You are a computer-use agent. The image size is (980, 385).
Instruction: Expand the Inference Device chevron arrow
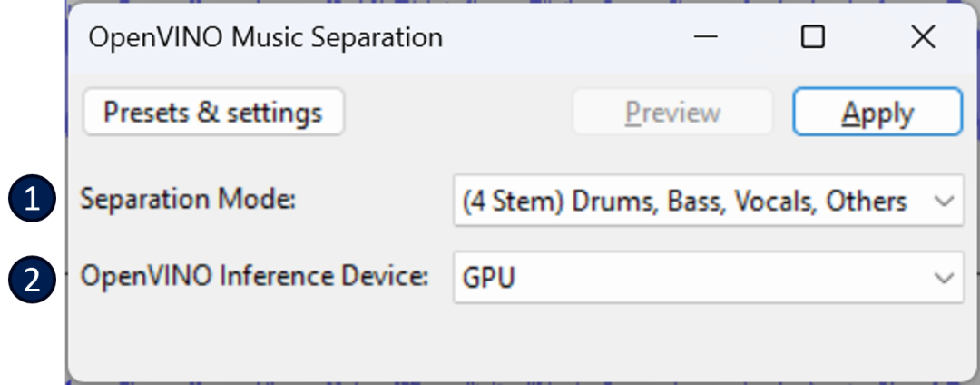tap(944, 278)
